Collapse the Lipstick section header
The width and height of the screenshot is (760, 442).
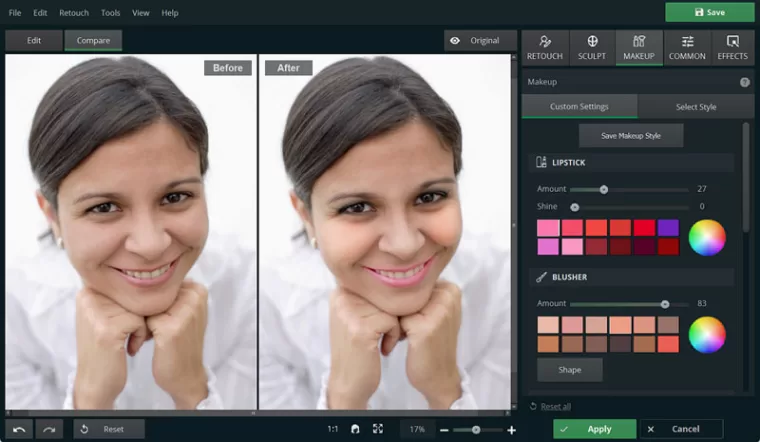(x=630, y=162)
